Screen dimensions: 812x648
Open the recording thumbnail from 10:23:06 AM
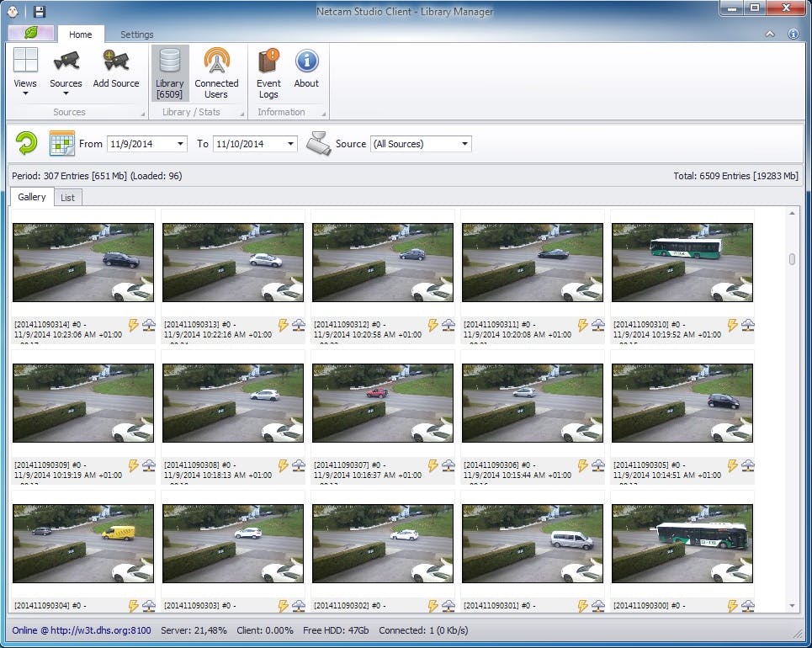tap(82, 261)
